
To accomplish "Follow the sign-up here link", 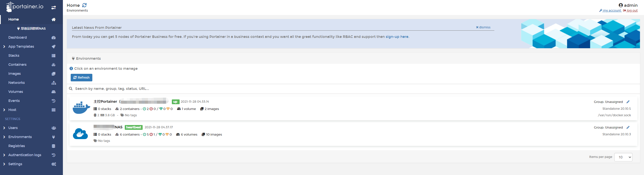I will [397, 37].
